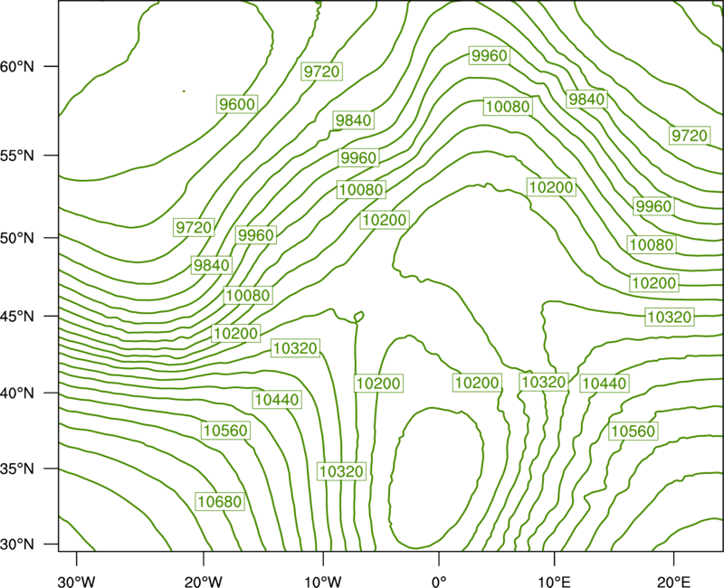The image size is (724, 588).
Task: Click the 10440 label beside 10°E 10320 label
Action: (x=605, y=383)
